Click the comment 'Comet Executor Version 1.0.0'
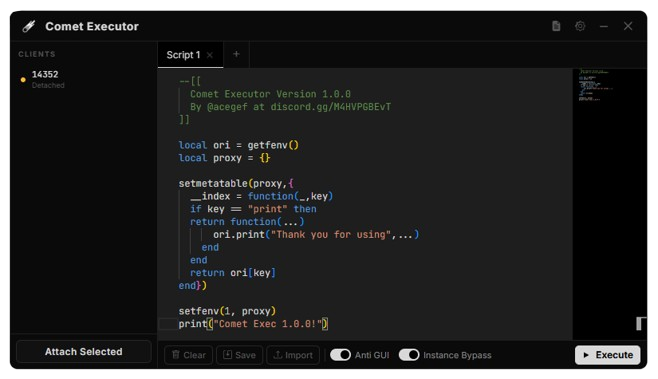658x379 pixels. click(270, 94)
